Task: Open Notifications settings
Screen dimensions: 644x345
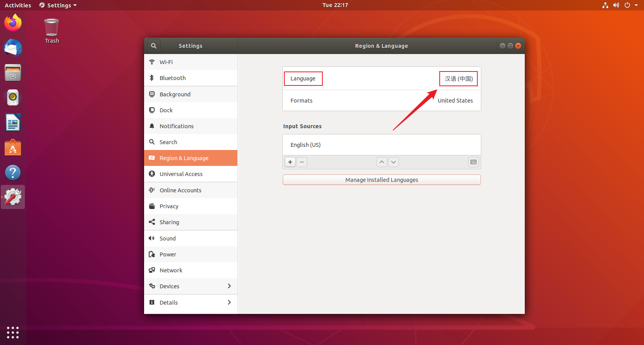Action: click(x=191, y=126)
